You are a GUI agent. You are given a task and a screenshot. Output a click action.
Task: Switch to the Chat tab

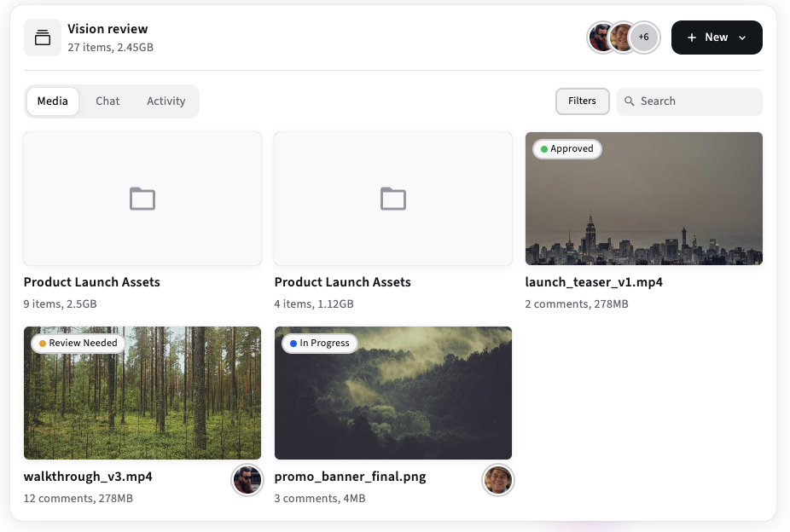(107, 101)
